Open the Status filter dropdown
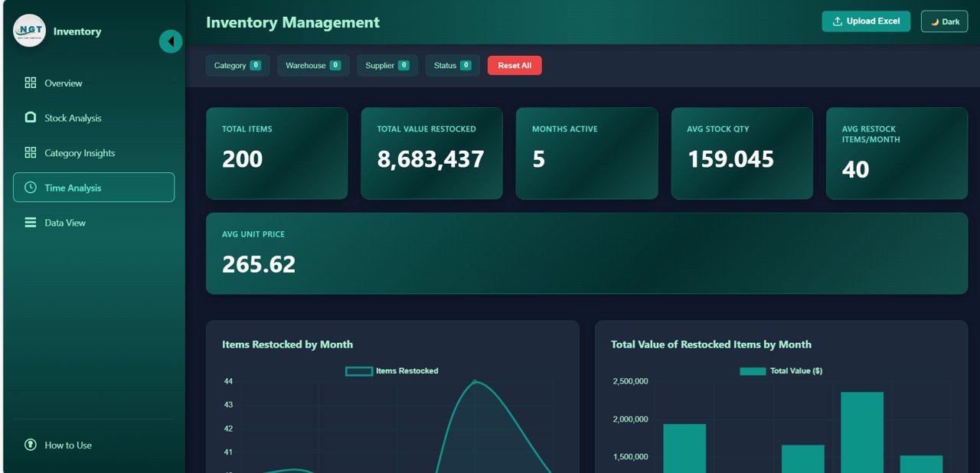Image resolution: width=980 pixels, height=473 pixels. pyautogui.click(x=452, y=66)
